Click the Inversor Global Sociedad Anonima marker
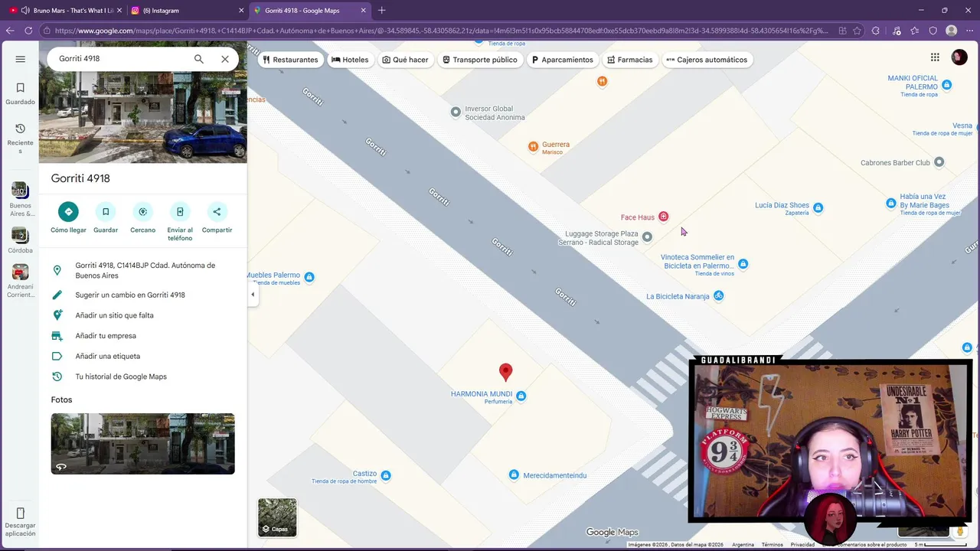This screenshot has height=551, width=980. (x=456, y=112)
